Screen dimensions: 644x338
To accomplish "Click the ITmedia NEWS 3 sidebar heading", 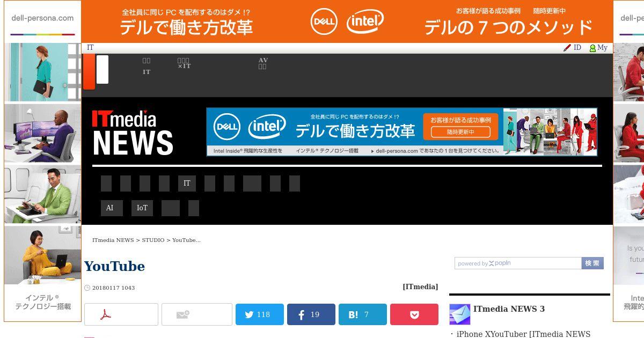I will click(509, 309).
